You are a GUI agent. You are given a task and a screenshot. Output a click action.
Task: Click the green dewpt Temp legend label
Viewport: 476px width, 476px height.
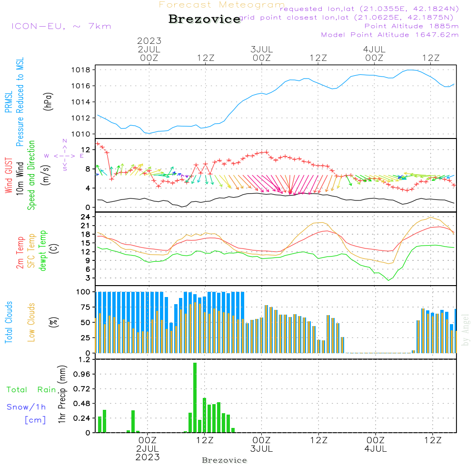43,250
